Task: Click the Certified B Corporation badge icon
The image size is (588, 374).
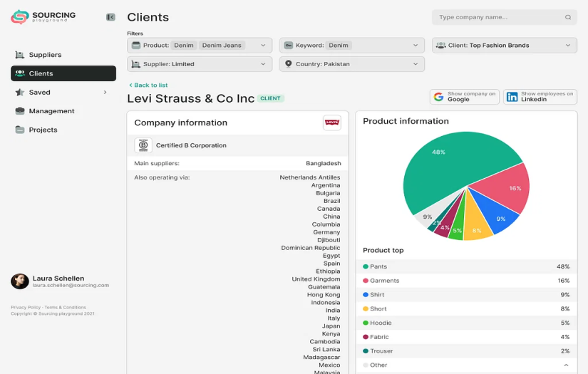Action: [143, 145]
